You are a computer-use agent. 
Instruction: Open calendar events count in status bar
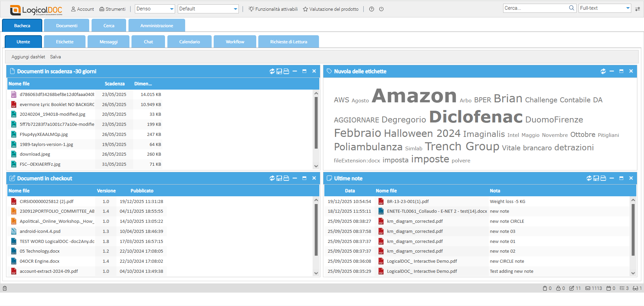click(x=611, y=288)
